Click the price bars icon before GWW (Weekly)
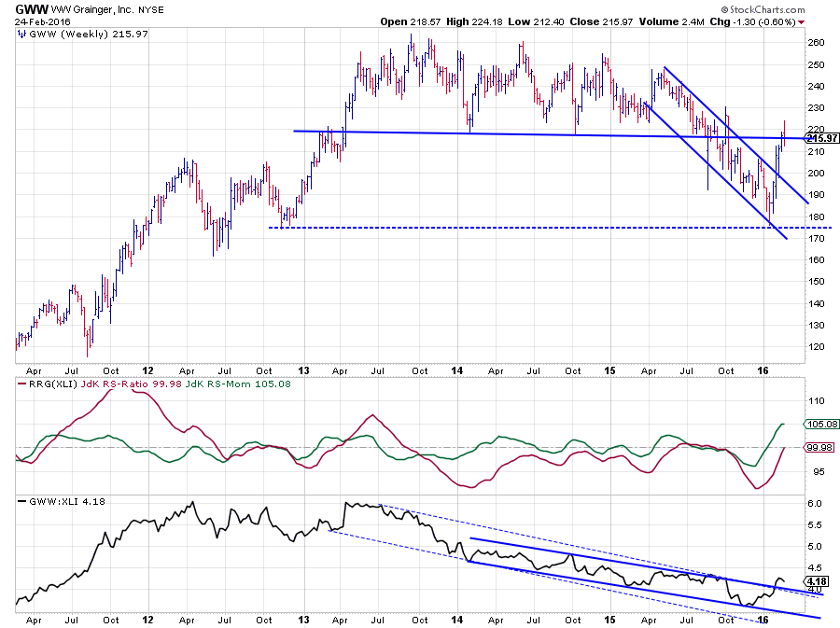 coord(22,34)
